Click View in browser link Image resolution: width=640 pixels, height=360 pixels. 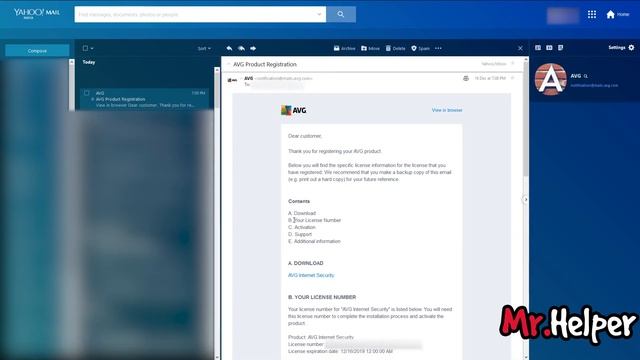point(447,110)
